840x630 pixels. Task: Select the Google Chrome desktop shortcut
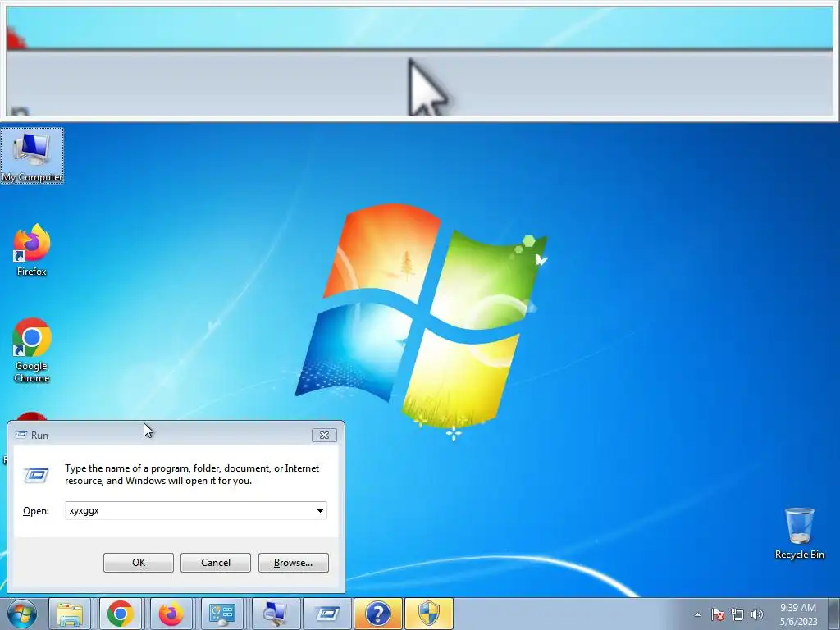point(32,351)
